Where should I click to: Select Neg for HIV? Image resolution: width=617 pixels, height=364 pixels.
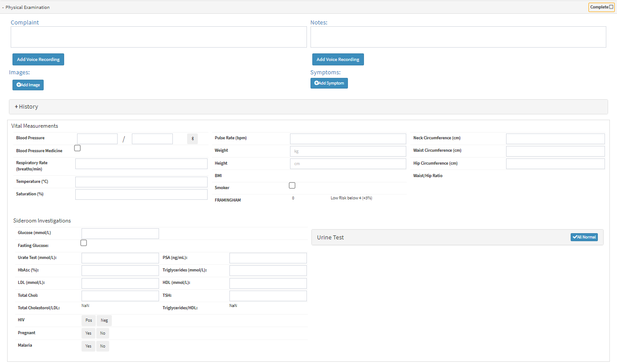tap(104, 320)
